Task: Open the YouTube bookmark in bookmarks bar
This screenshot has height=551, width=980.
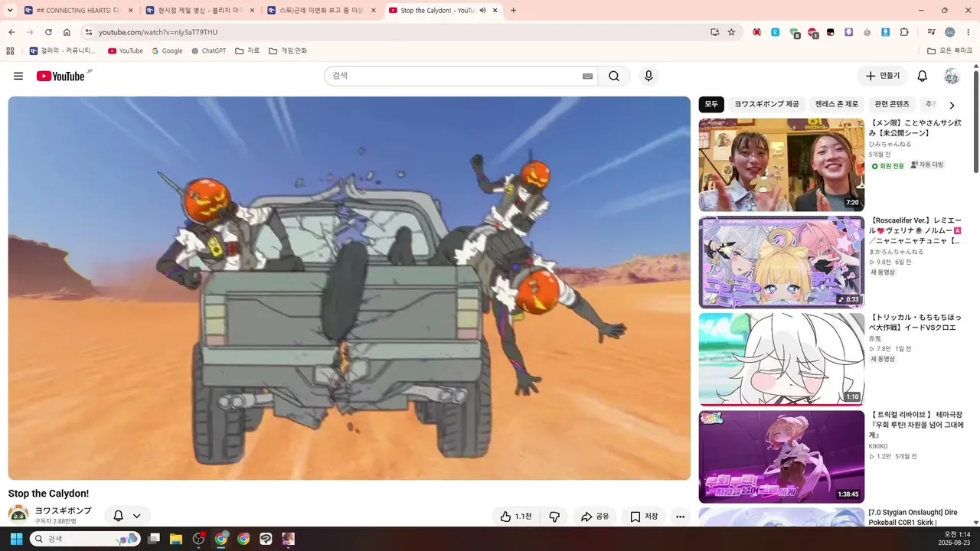Action: pos(125,51)
